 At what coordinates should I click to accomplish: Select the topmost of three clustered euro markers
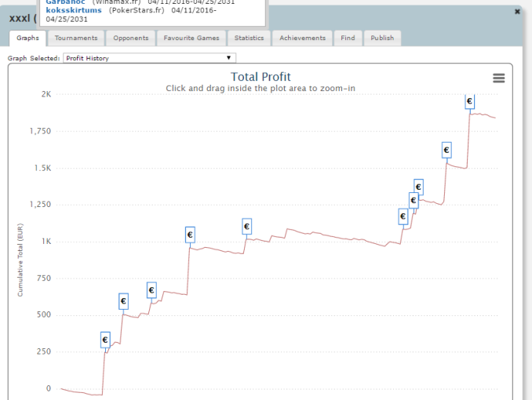point(418,187)
